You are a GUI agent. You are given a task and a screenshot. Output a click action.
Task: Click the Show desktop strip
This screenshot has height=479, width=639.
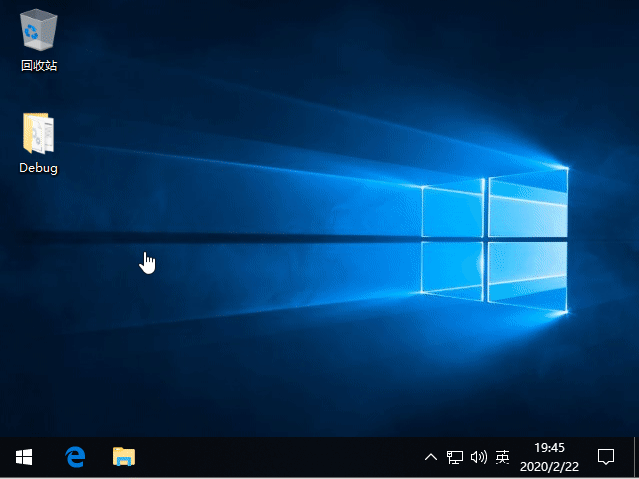(636, 457)
